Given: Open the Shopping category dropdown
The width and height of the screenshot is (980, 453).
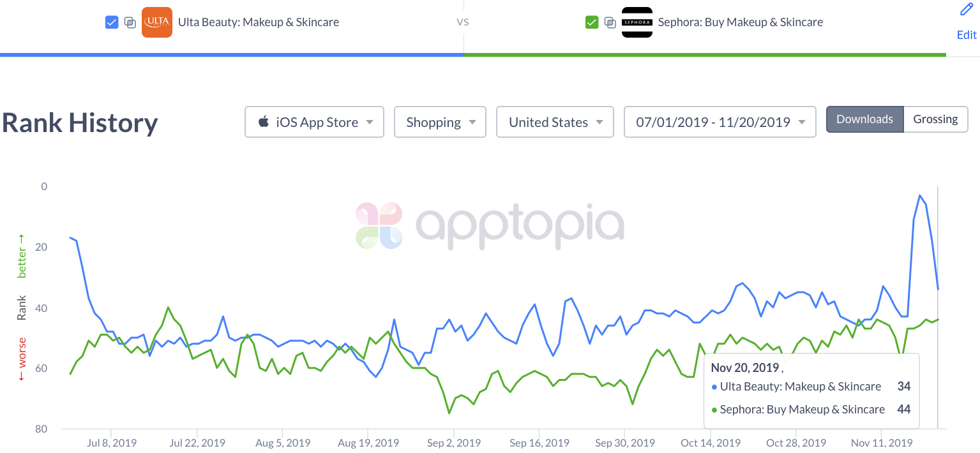Looking at the screenshot, I should 440,121.
